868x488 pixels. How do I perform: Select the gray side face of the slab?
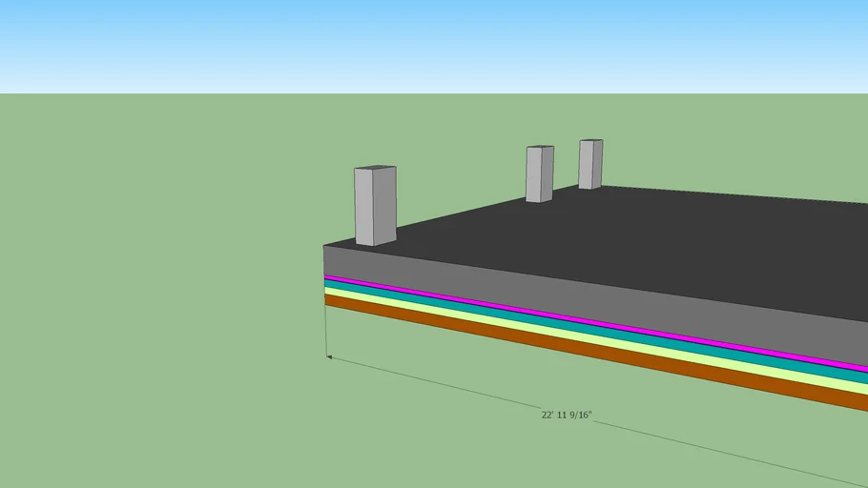coord(572,294)
